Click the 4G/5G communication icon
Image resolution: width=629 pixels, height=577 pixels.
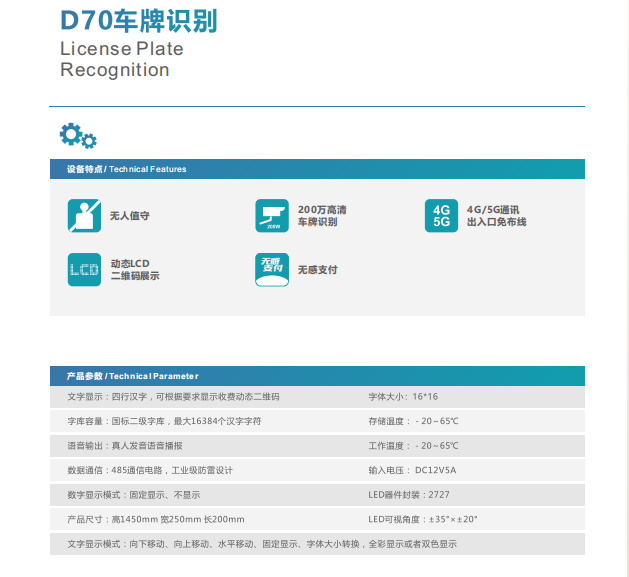(x=441, y=216)
